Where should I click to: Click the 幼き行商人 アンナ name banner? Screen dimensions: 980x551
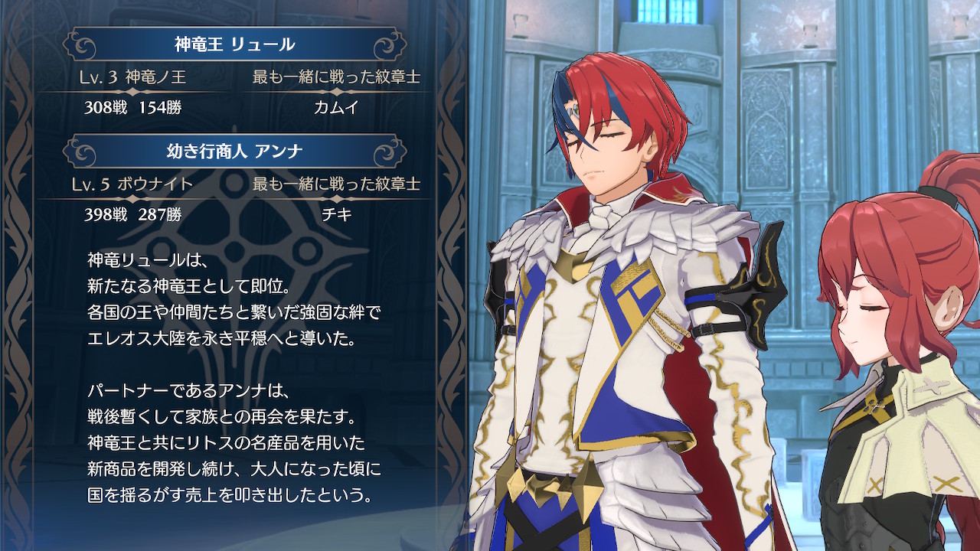pos(234,152)
